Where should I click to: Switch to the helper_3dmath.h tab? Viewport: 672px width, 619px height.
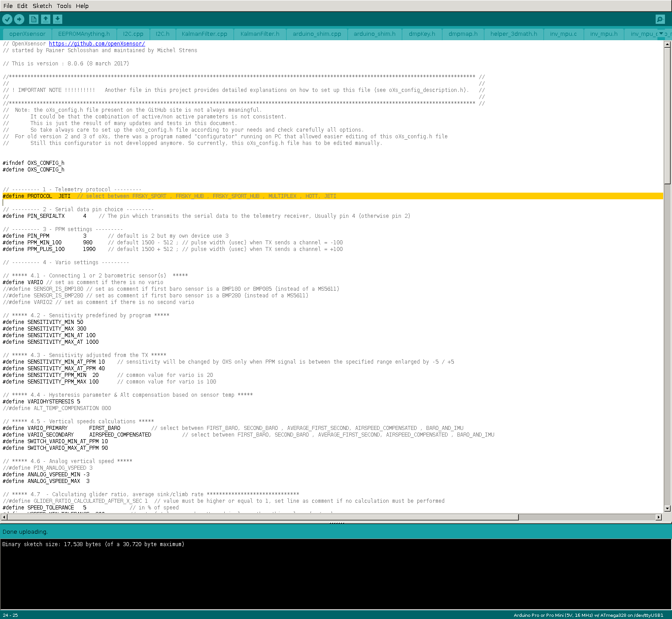coord(513,34)
